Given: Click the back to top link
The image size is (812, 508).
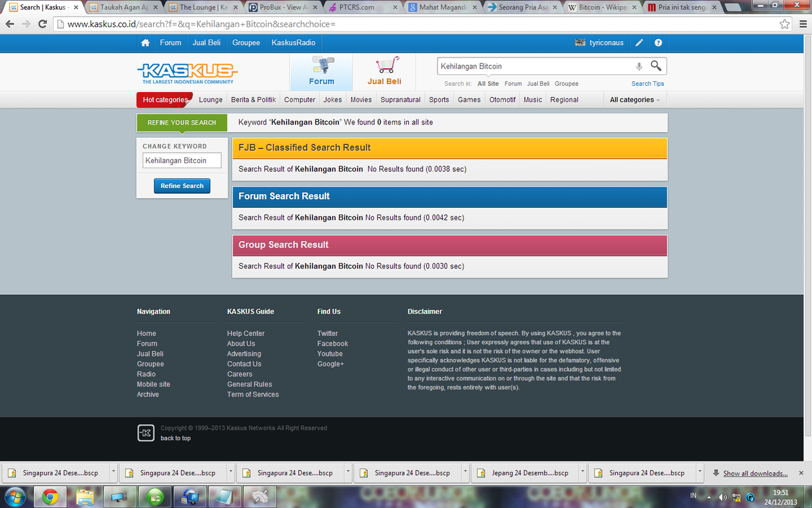Looking at the screenshot, I should [x=175, y=438].
